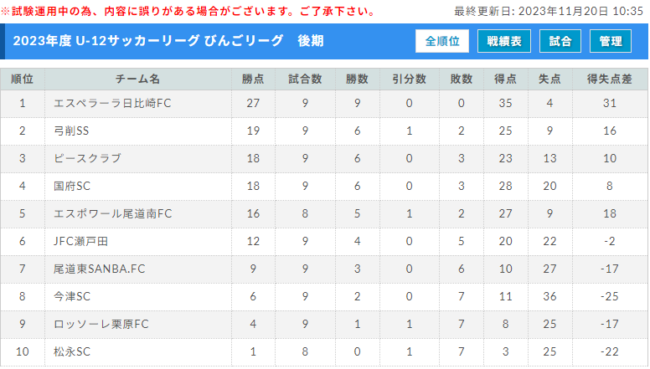
Task: Open the 全順位 tab
Action: (442, 41)
